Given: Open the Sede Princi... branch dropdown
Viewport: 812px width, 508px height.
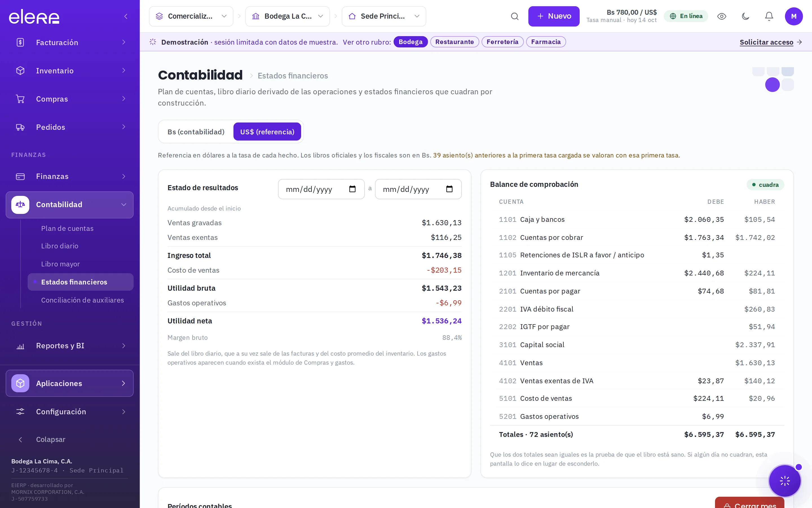Looking at the screenshot, I should coord(383,16).
